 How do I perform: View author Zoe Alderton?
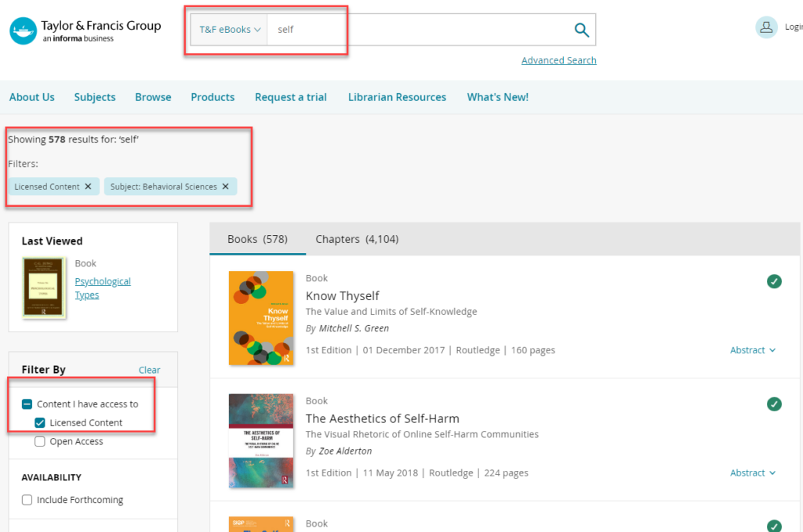[x=345, y=451]
